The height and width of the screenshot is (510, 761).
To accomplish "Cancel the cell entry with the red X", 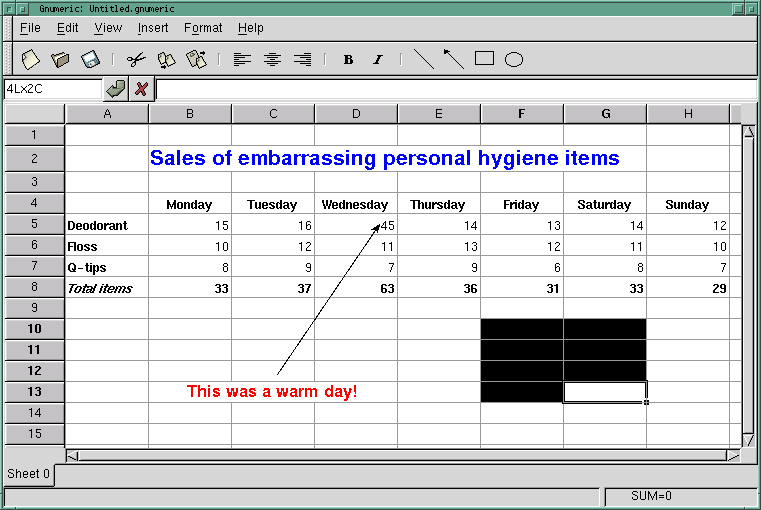I will (x=142, y=89).
